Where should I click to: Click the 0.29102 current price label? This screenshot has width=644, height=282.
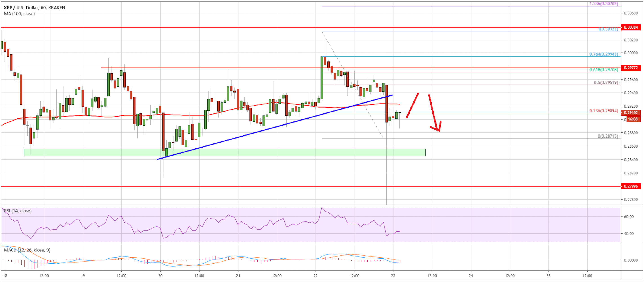click(631, 113)
